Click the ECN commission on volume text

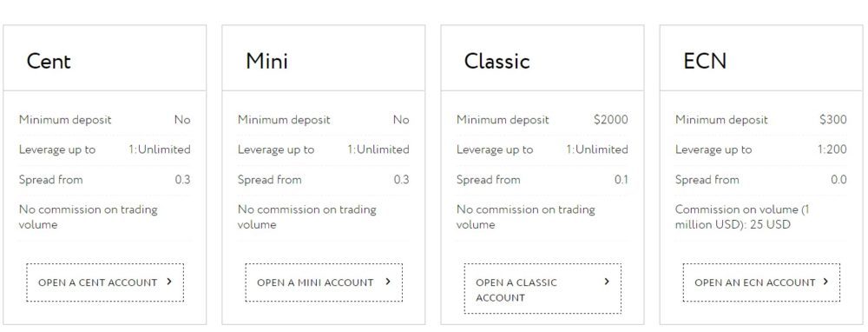pyautogui.click(x=744, y=216)
